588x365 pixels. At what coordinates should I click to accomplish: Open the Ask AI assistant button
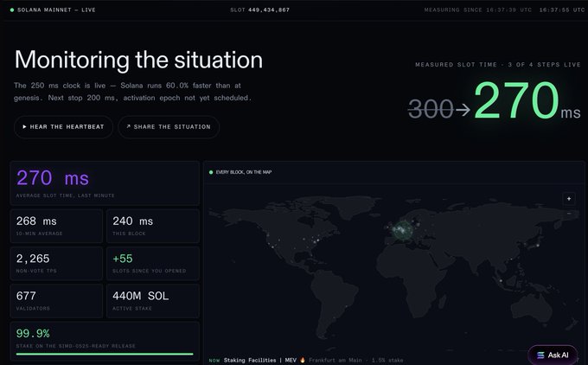pyautogui.click(x=553, y=355)
